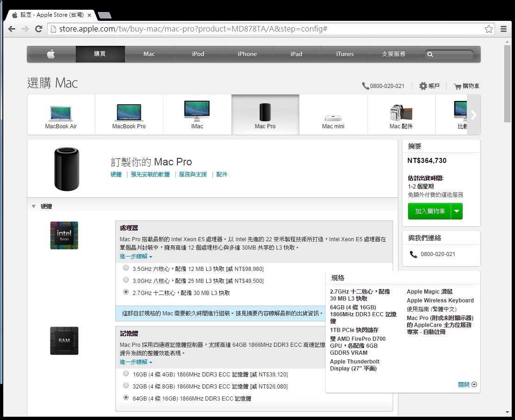
Task: Select the 2.7GHz 十二核心 processor option
Action: pos(126,292)
